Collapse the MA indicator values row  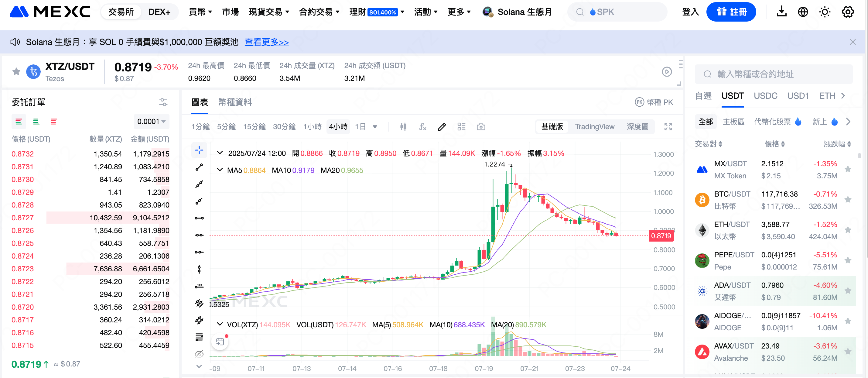220,170
